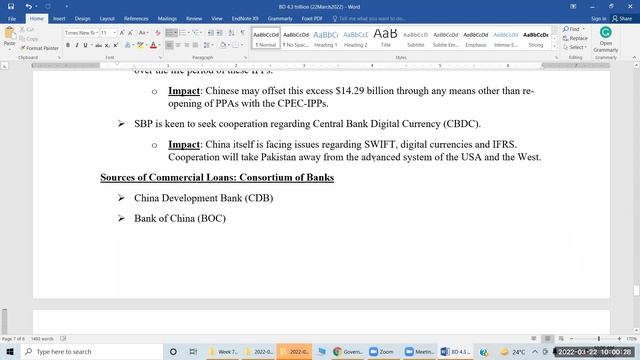Open the proofing check icon in status bar
Image resolution: width=640 pixels, height=360 pixels.
point(63,339)
